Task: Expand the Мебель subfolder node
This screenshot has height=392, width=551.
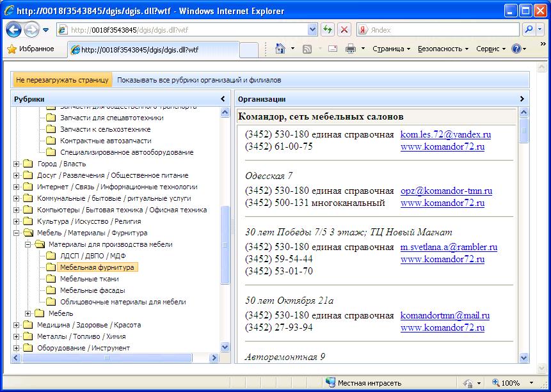Action: point(28,313)
